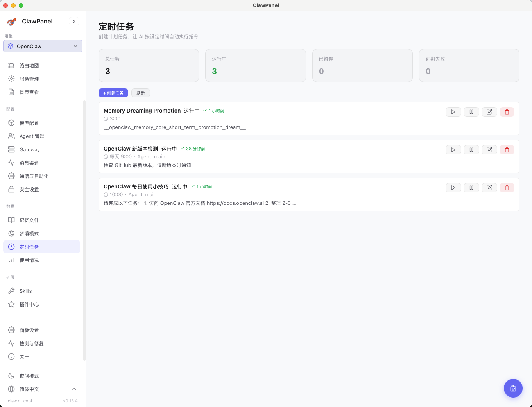Toggle 夜间模式 night mode
Viewport: 532px width, 407px height.
(29, 376)
